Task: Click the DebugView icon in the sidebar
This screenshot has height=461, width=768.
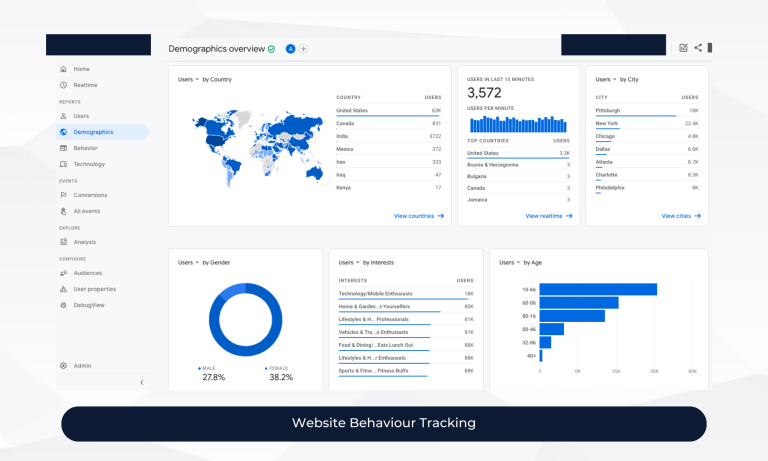Action: click(64, 304)
